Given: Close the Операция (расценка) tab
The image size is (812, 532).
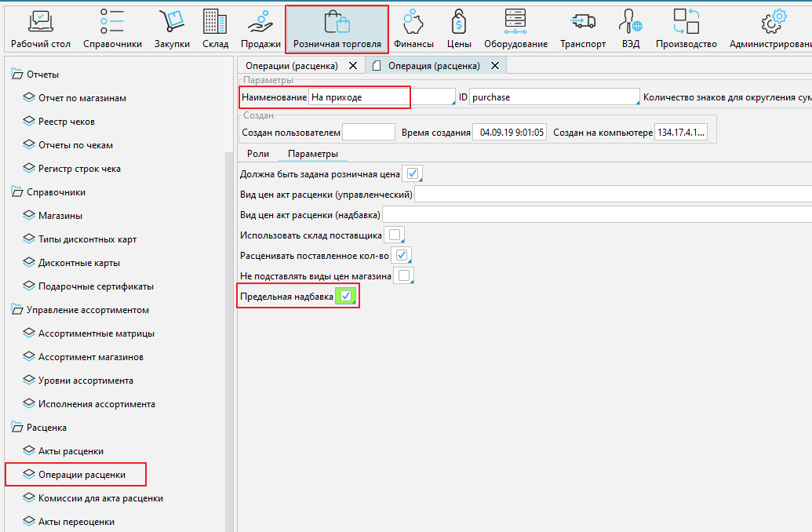Looking at the screenshot, I should 496,66.
